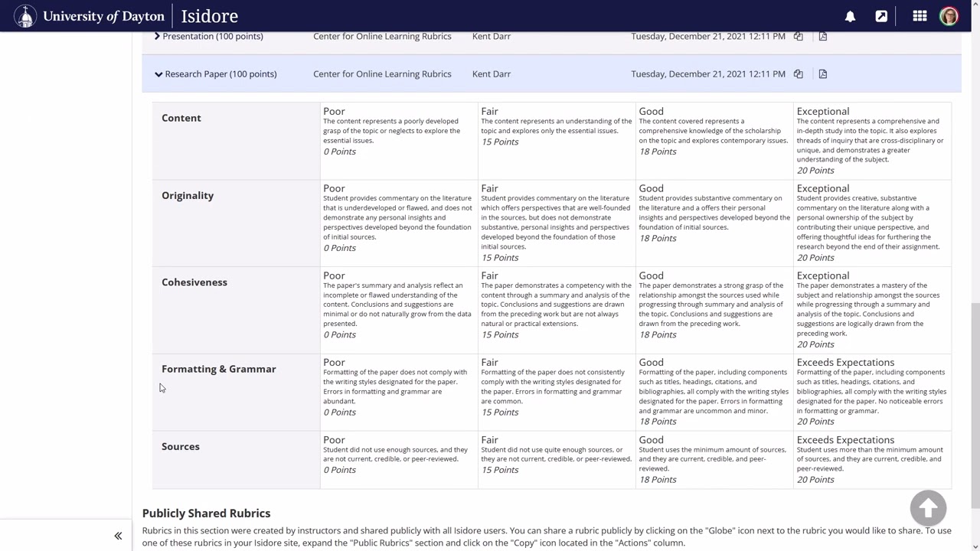Viewport: 980px width, 551px height.
Task: Click Content row 20 Points value
Action: point(816,170)
